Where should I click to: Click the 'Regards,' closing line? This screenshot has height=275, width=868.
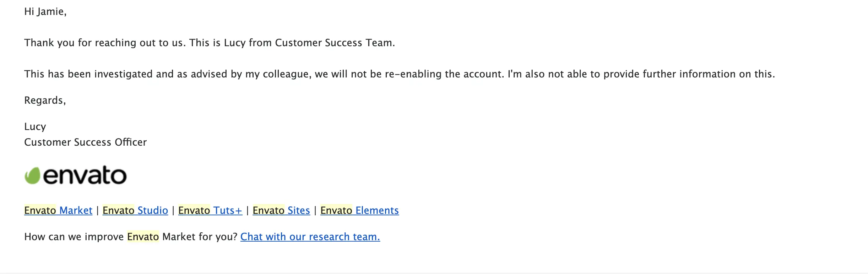pos(45,100)
